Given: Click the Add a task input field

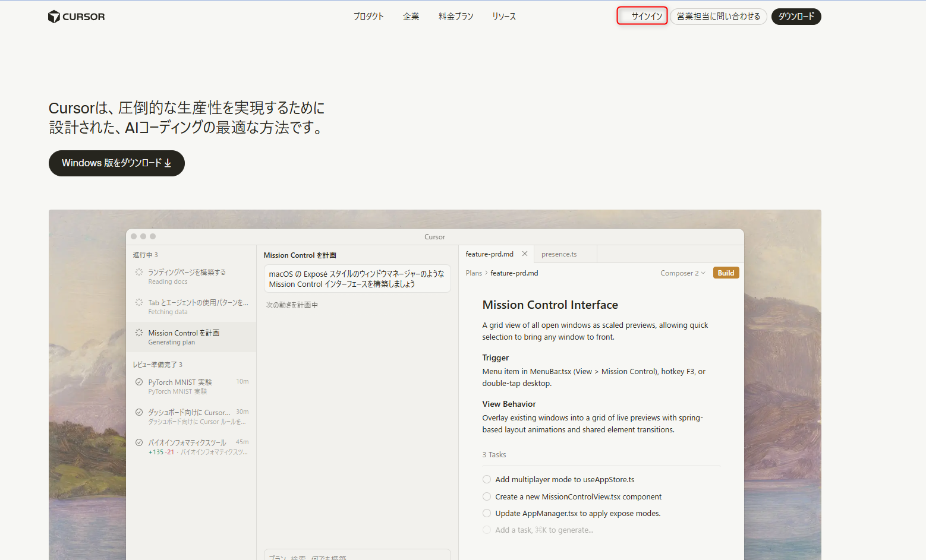Looking at the screenshot, I should point(544,530).
